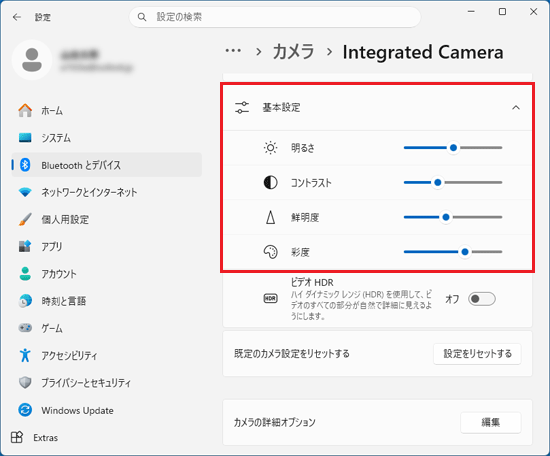
Task: Select システム in the sidebar
Action: pyautogui.click(x=107, y=138)
